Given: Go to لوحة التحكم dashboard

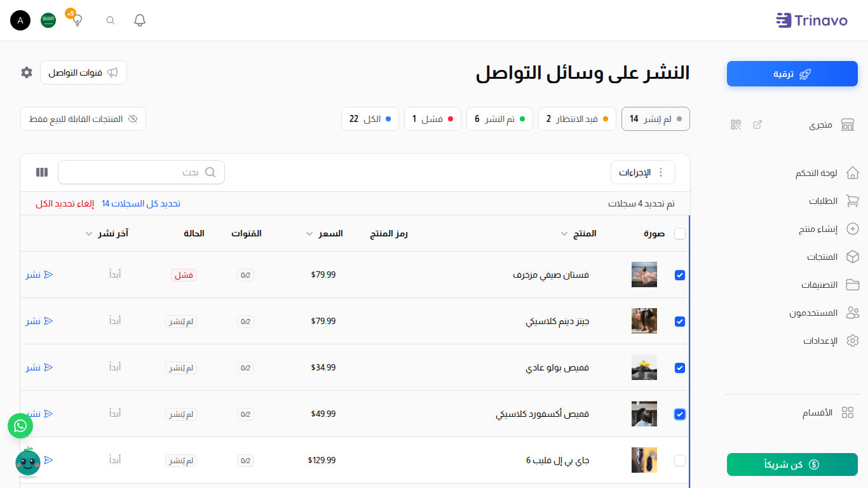Looking at the screenshot, I should coord(827,173).
